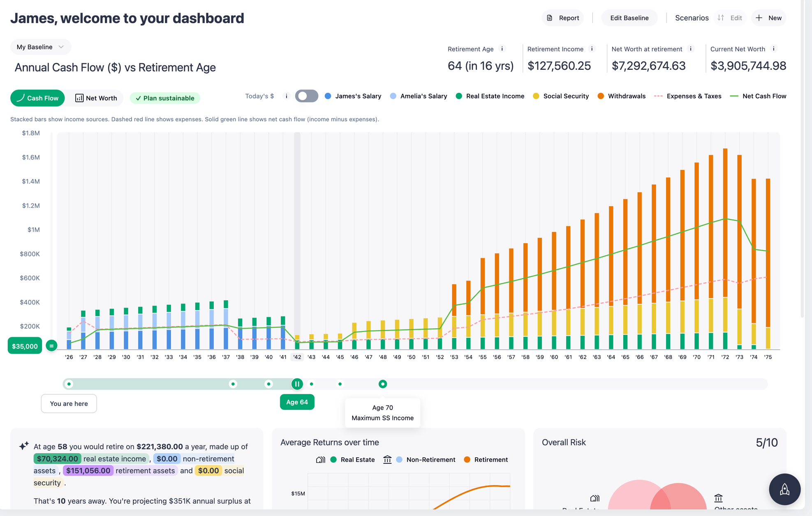Screen dimensions: 812x516
Task: Click the $35,000 value badge on the axis
Action: click(x=25, y=346)
